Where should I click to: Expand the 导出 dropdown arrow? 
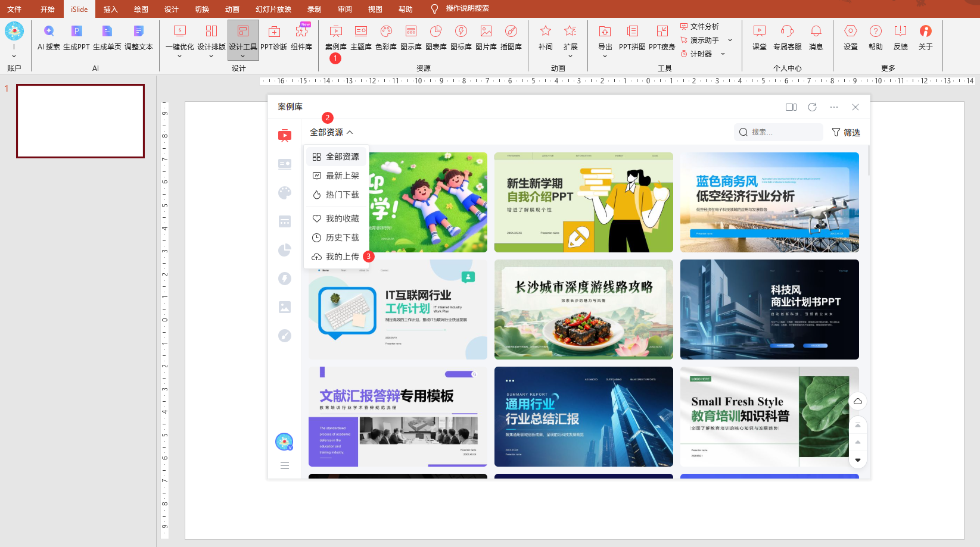605,56
